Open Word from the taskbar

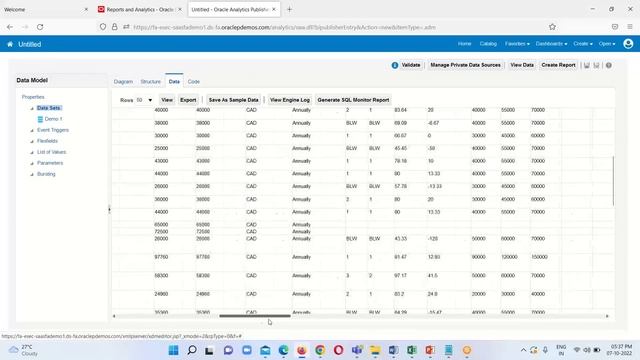[x=393, y=350]
